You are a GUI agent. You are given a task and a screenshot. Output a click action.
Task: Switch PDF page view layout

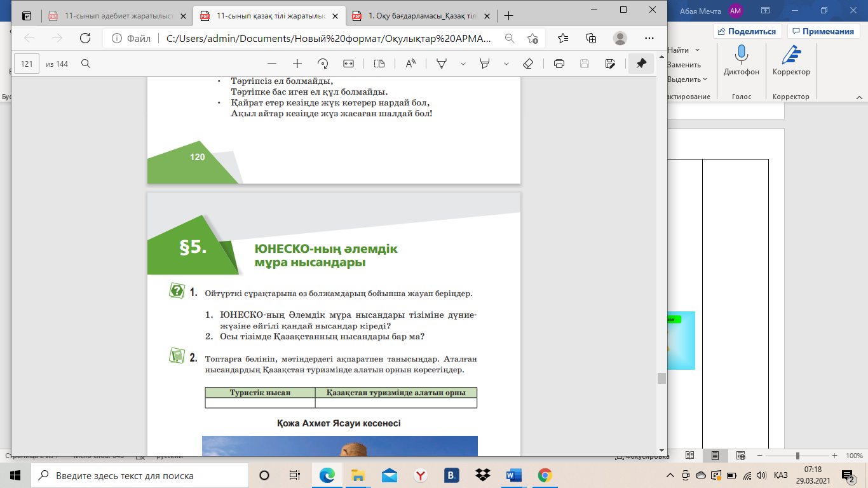[379, 64]
